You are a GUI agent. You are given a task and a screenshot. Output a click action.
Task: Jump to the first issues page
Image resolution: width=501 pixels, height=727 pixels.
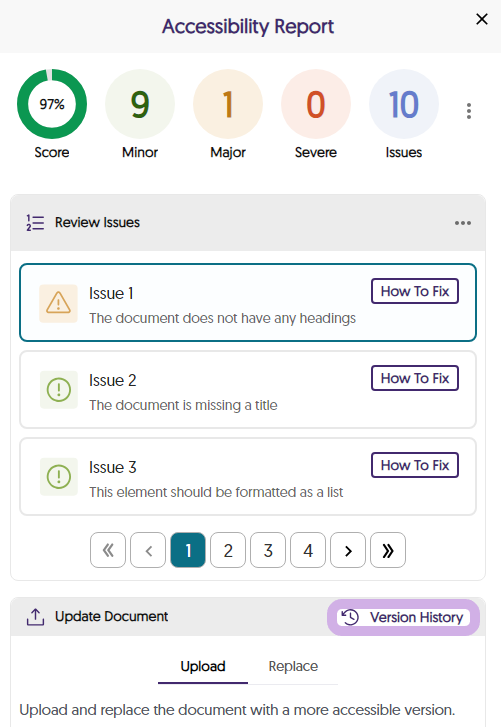pyautogui.click(x=108, y=550)
